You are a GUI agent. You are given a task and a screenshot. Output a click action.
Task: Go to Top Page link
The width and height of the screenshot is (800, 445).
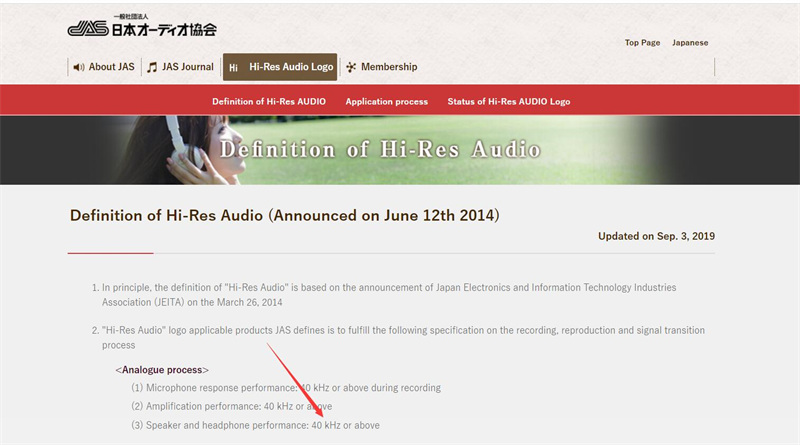pos(642,43)
